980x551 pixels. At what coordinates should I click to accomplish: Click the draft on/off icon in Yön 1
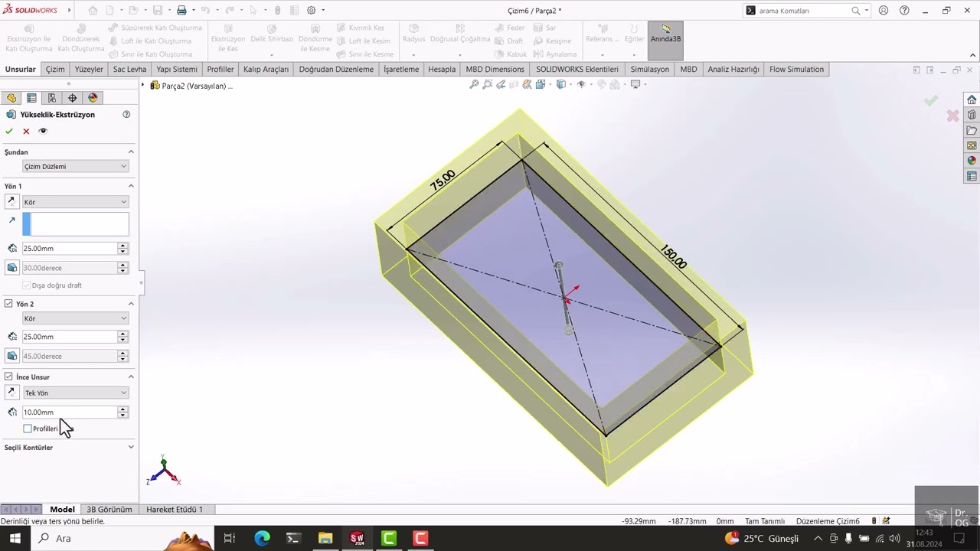[11, 268]
